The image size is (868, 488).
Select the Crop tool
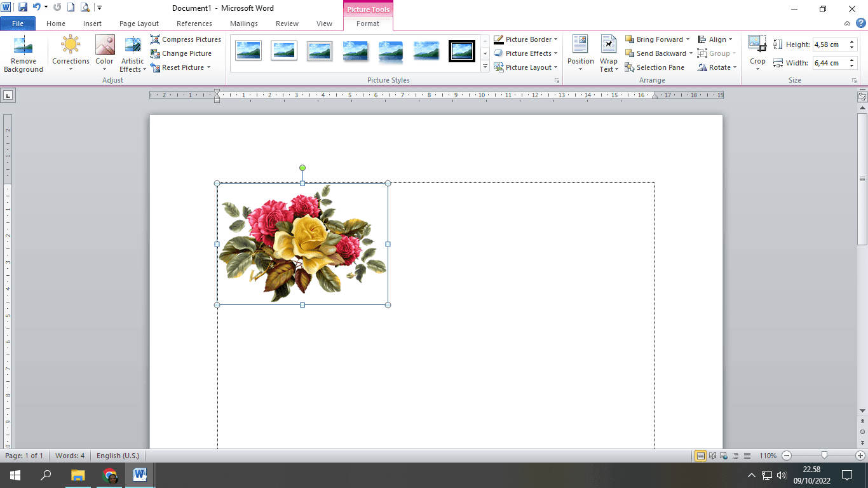coord(757,44)
